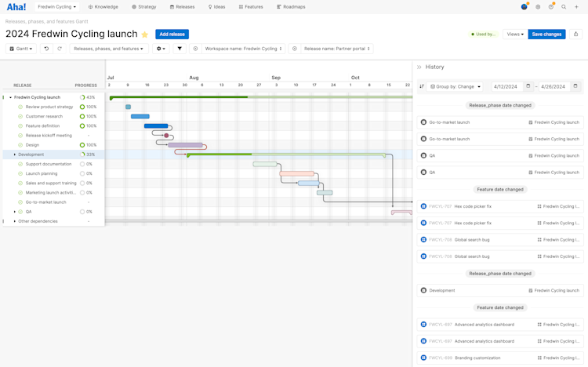Viewport: 588px width, 367px height.
Task: Toggle check on Release kickoff meeting
Action: pos(20,136)
